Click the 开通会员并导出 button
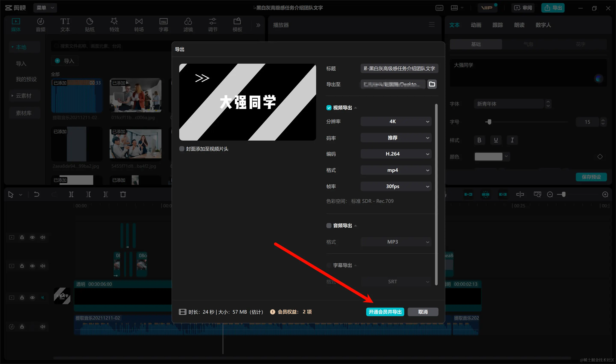Viewport: 616px width, 364px height. [x=385, y=312]
